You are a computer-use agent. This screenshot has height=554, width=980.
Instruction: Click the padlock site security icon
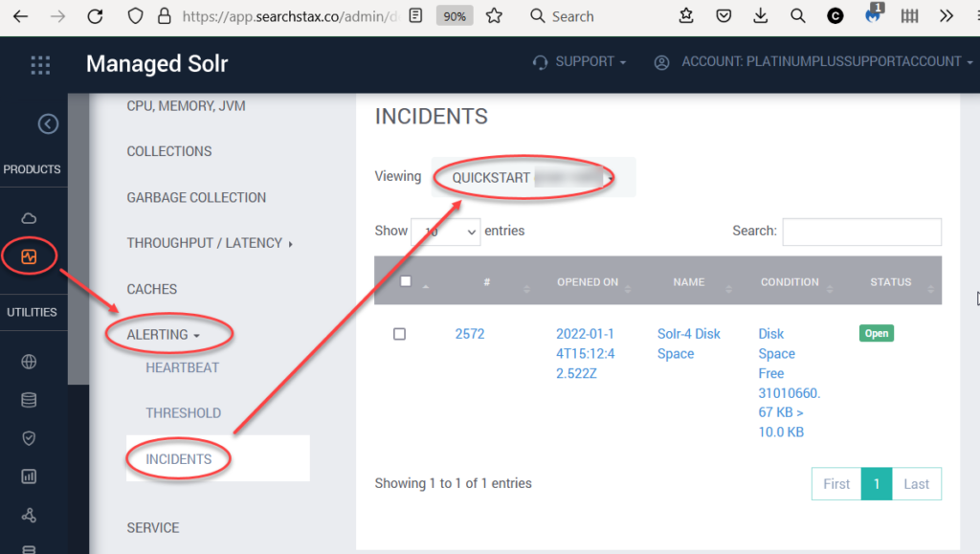coord(165,16)
